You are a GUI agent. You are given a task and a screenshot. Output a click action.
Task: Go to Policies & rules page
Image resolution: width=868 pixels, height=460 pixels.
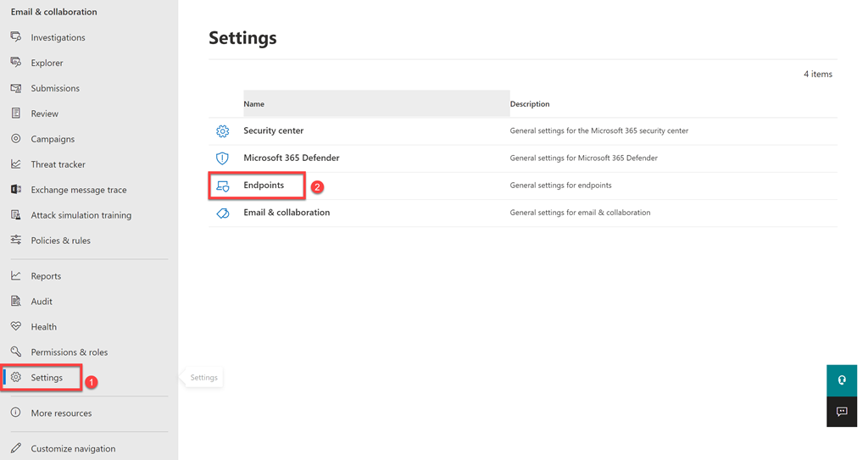point(60,241)
